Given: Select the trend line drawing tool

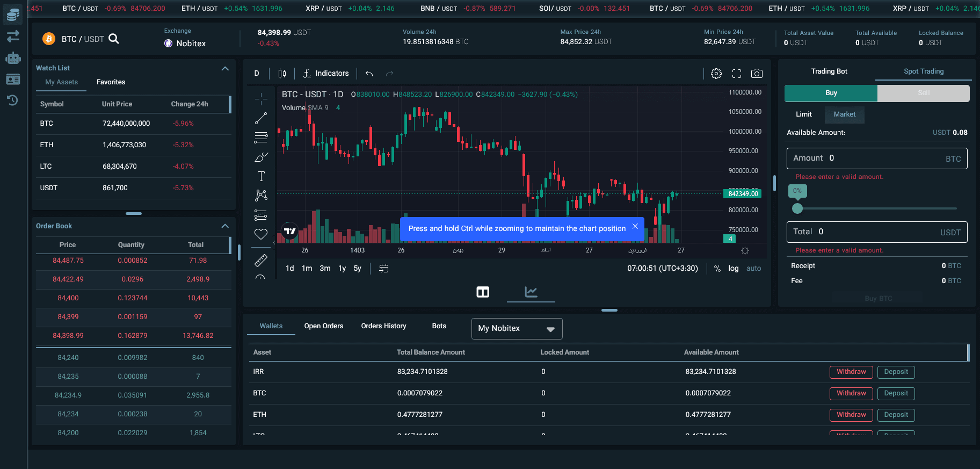Looking at the screenshot, I should click(261, 118).
